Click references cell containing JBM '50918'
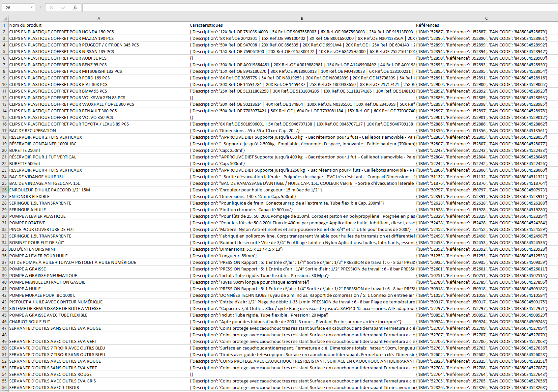The image size is (558, 392). click(x=486, y=289)
